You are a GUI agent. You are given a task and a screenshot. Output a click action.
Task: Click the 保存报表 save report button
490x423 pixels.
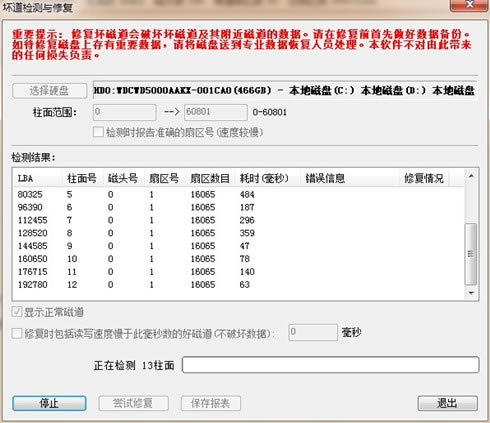[211, 403]
